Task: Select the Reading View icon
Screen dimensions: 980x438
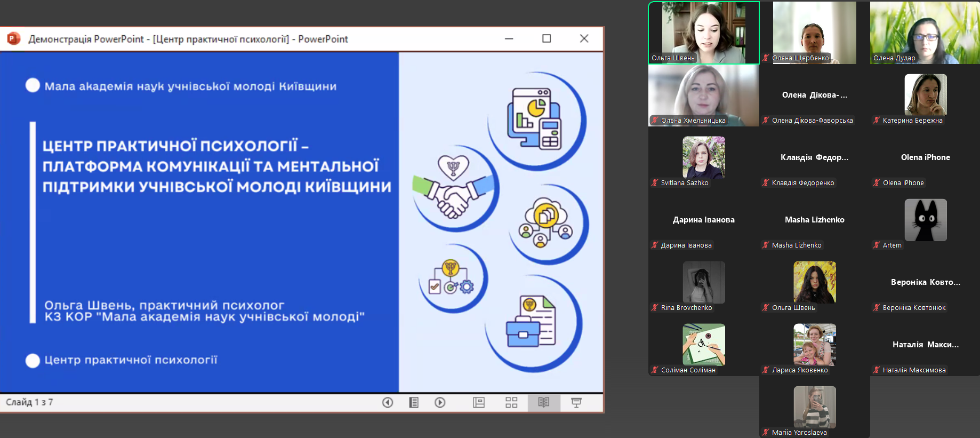Action: coord(544,402)
